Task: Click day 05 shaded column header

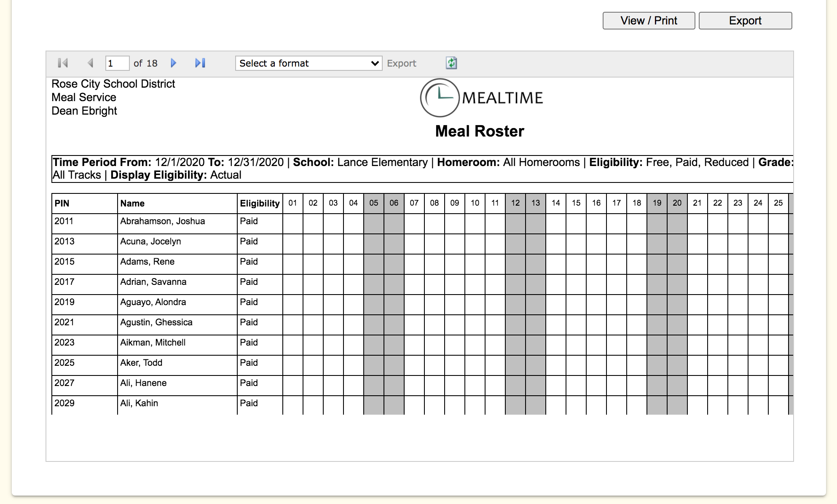Action: point(373,203)
